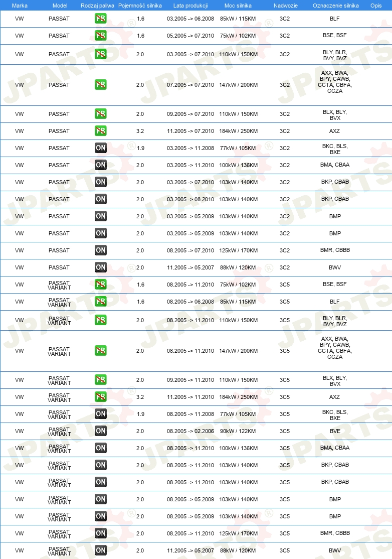This screenshot has height=559, width=392.
Task: Click ON icon in Passat Variant 125kW / 170KM row
Action: click(101, 533)
